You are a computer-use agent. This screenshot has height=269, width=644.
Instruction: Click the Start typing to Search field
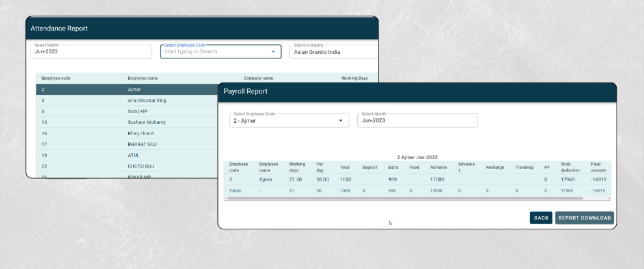(x=215, y=52)
